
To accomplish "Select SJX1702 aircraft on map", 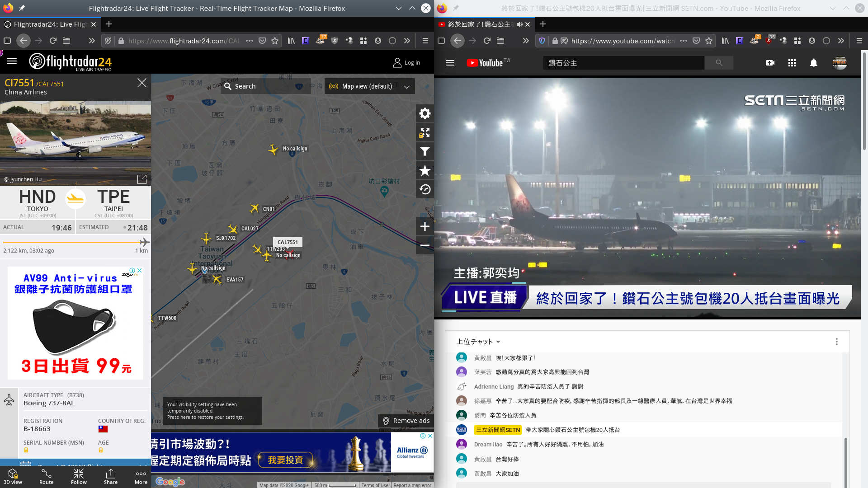I will (x=206, y=238).
